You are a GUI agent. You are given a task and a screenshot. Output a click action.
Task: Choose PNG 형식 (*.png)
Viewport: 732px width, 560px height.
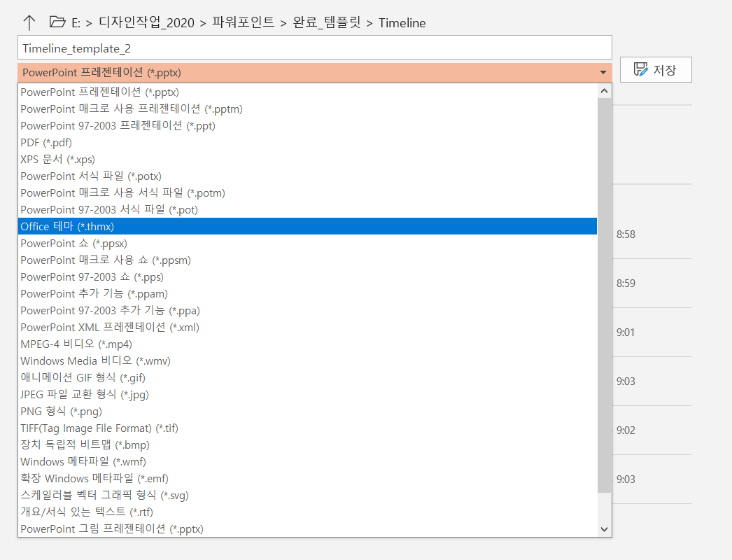[x=307, y=412]
